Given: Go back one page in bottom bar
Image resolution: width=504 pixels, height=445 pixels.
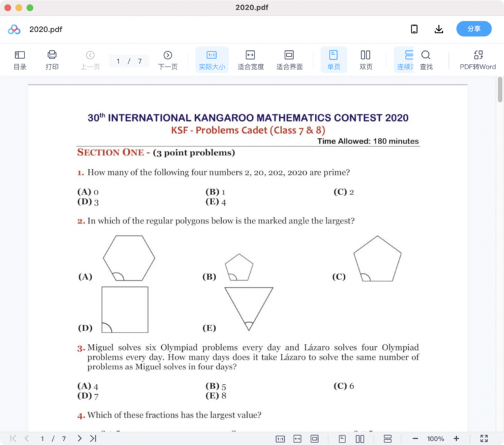Looking at the screenshot, I should click(27, 438).
